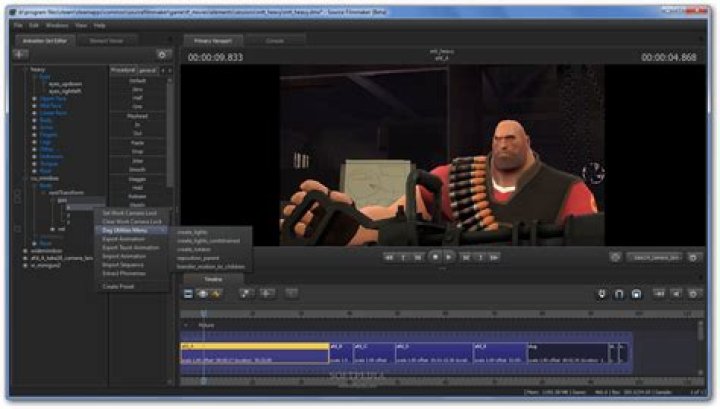Select the Clip Editor mode icon
Viewport: 720px width, 409px height.
tap(188, 293)
